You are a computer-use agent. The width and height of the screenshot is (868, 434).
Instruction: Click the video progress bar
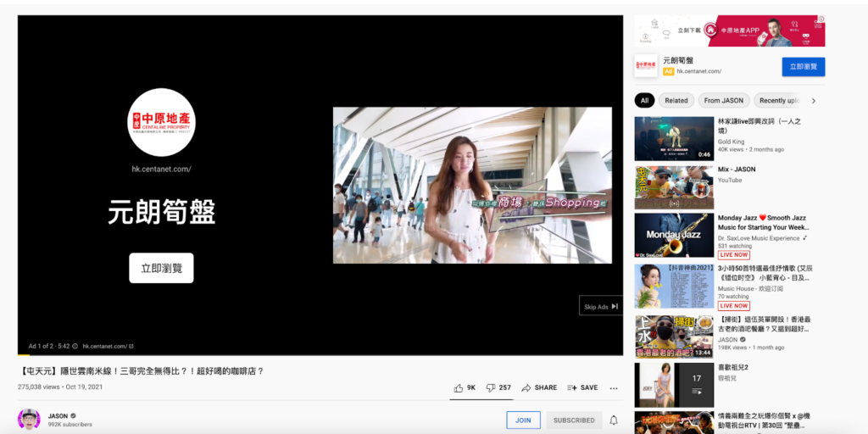point(320,354)
